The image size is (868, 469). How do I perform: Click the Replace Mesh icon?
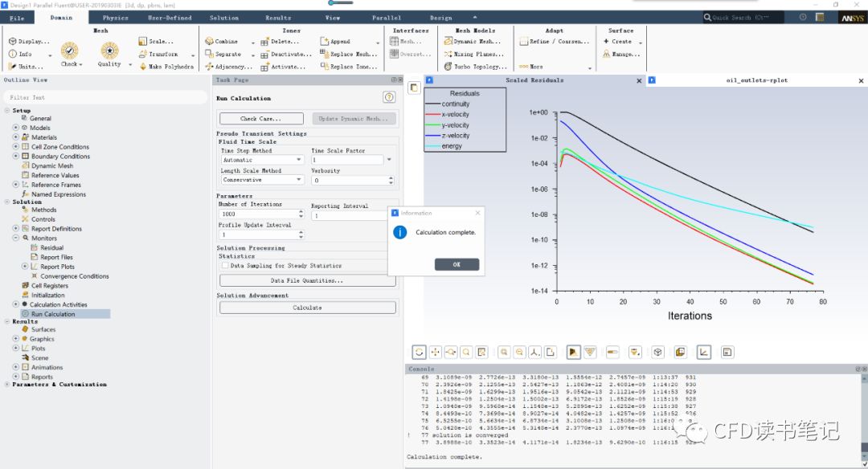[x=325, y=54]
